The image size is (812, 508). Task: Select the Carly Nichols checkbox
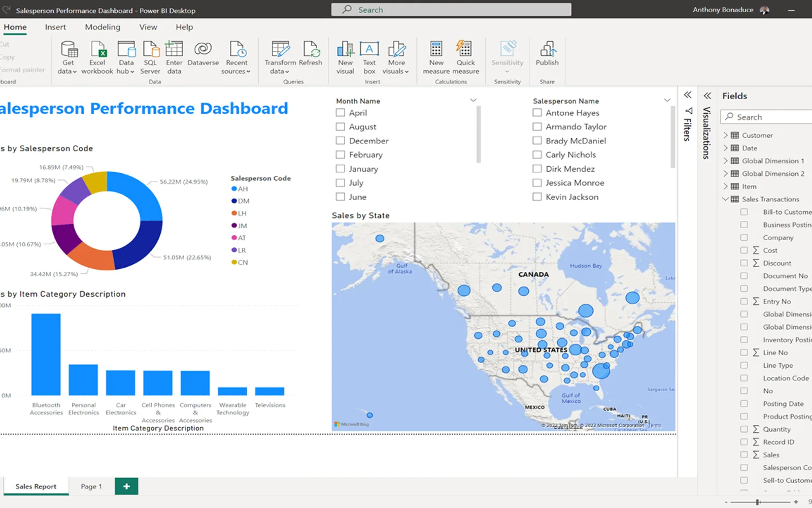click(x=537, y=154)
